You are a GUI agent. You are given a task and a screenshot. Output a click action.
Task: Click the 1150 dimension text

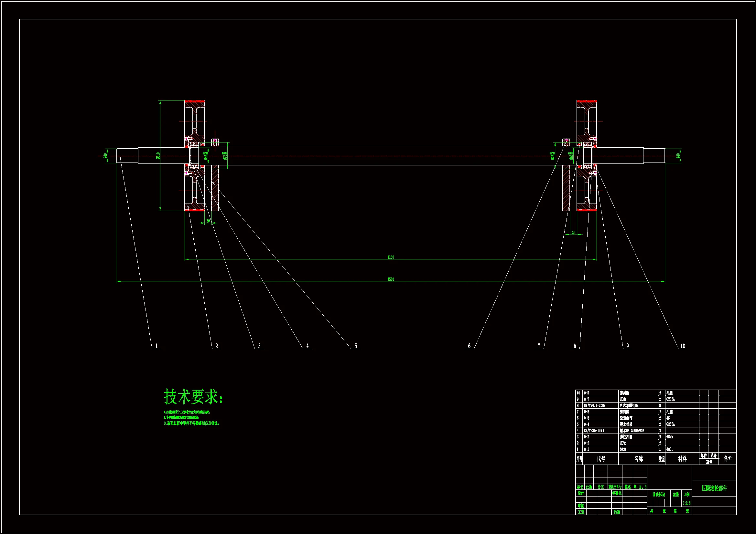coord(391,257)
